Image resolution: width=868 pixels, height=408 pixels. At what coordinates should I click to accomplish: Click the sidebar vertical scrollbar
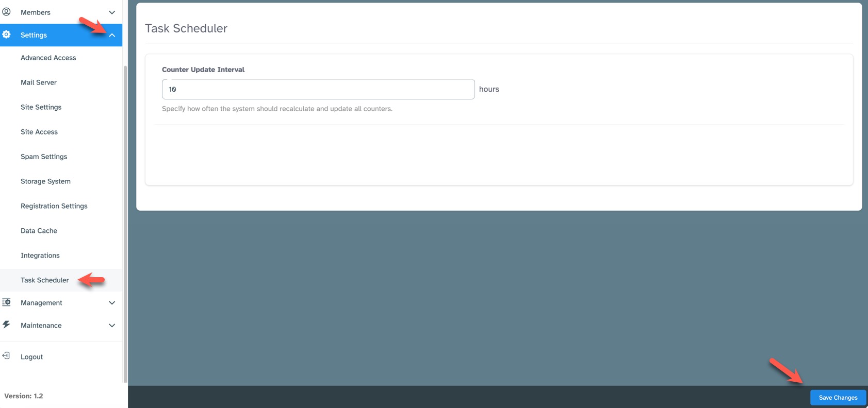point(125,224)
